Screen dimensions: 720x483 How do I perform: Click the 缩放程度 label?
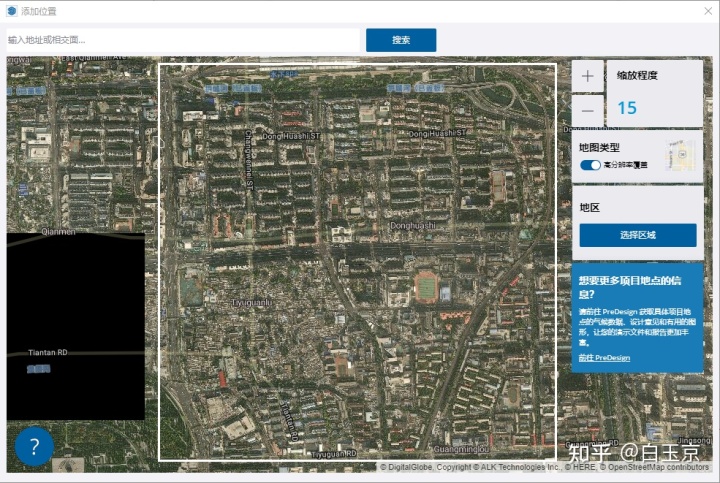[637, 75]
